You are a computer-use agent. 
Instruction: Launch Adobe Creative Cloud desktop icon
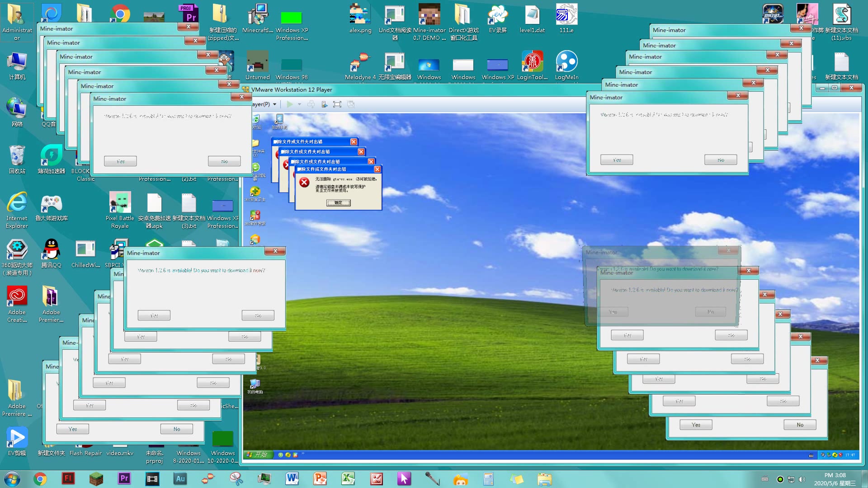(x=17, y=304)
